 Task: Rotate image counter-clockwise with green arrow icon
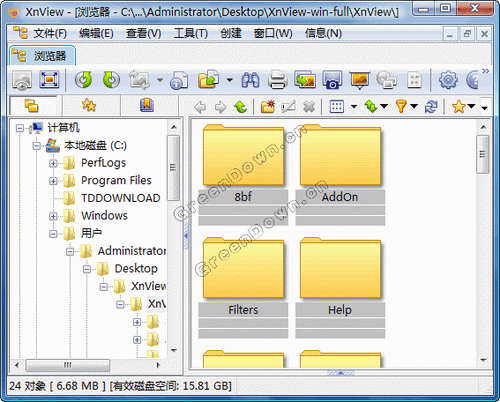(83, 80)
